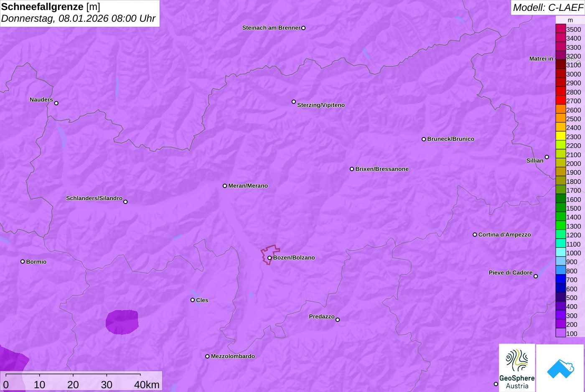
Task: Click the 3000 m legend color swatch
Action: point(561,74)
